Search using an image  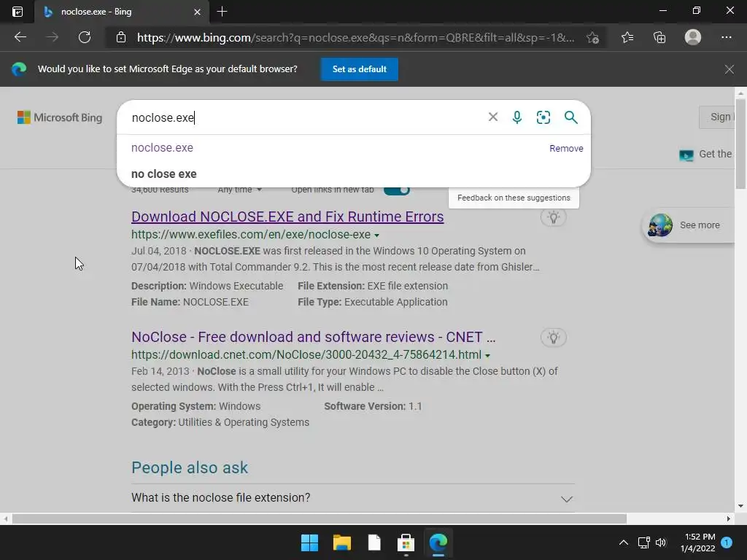tap(543, 117)
